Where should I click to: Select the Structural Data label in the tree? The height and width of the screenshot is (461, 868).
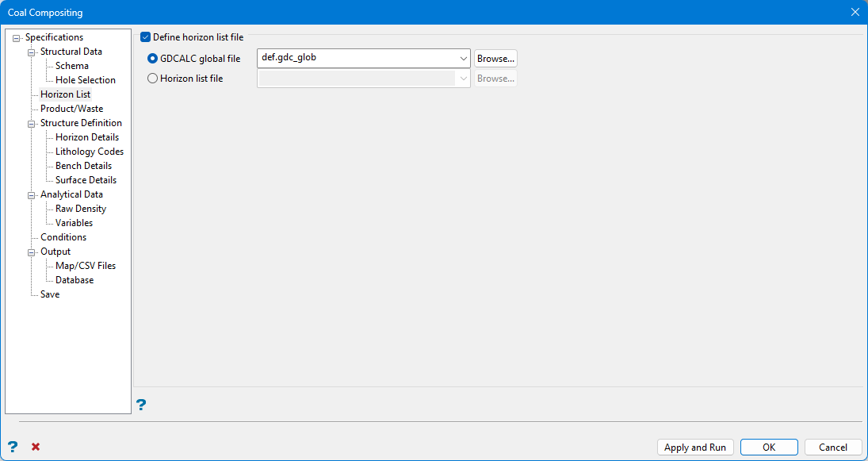(71, 52)
